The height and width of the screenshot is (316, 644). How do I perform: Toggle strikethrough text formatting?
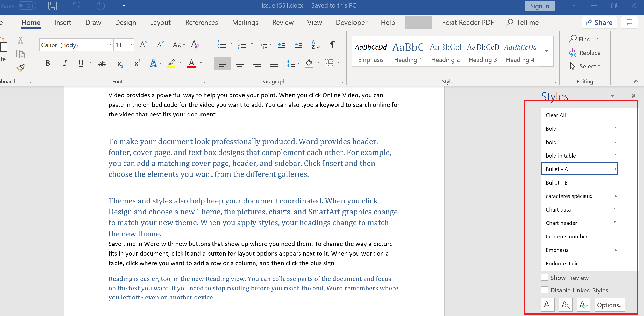coord(102,64)
